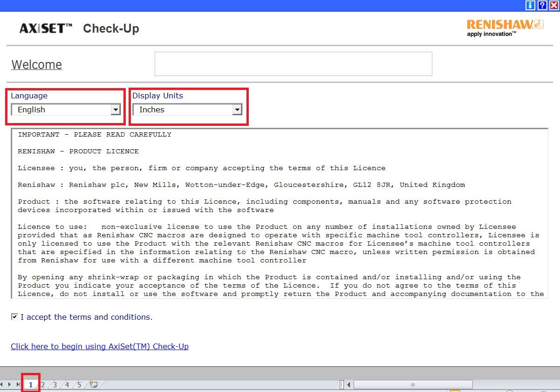Click the "Licence to use:" paragraph
The image size is (560, 392).
279,243
